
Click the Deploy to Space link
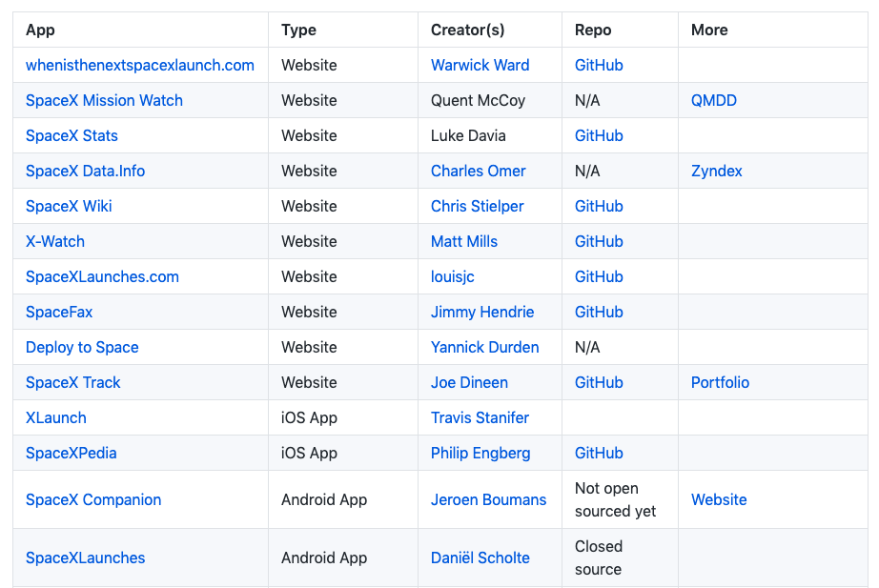(82, 347)
